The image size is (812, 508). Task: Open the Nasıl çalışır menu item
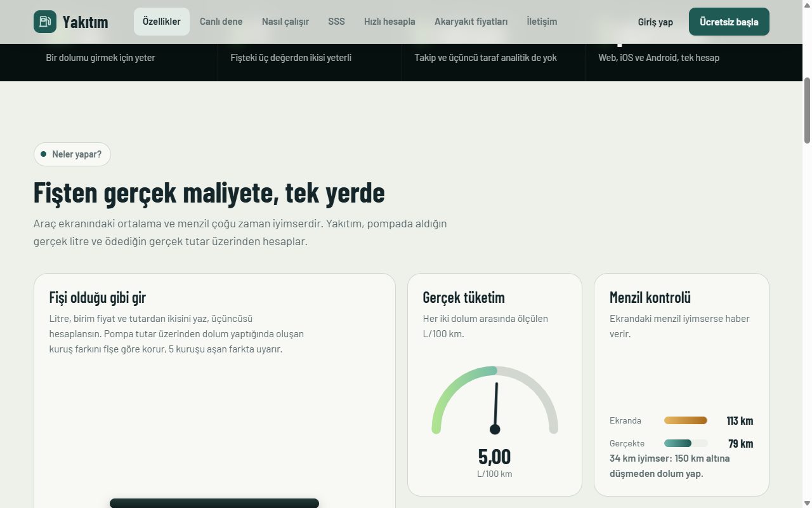(x=285, y=22)
